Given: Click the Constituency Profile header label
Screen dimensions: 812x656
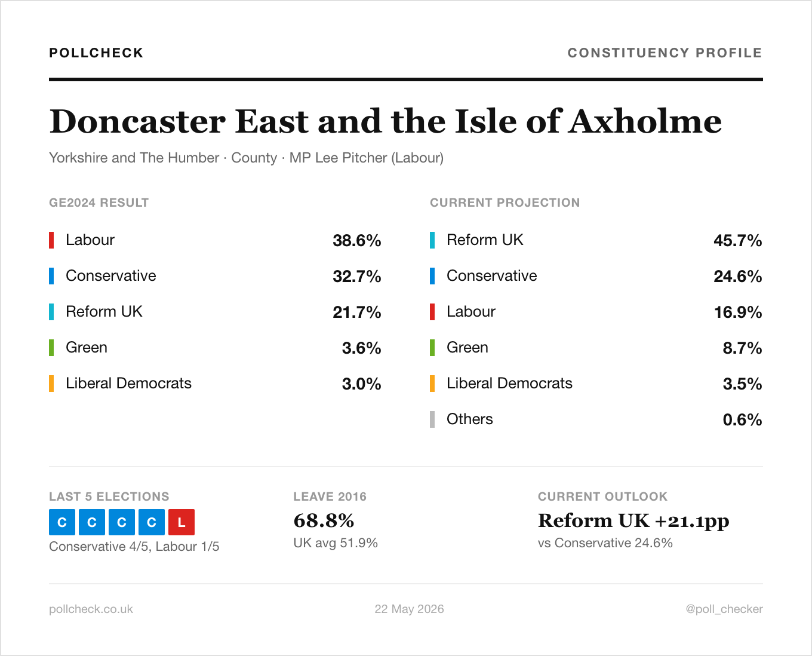Looking at the screenshot, I should [665, 53].
